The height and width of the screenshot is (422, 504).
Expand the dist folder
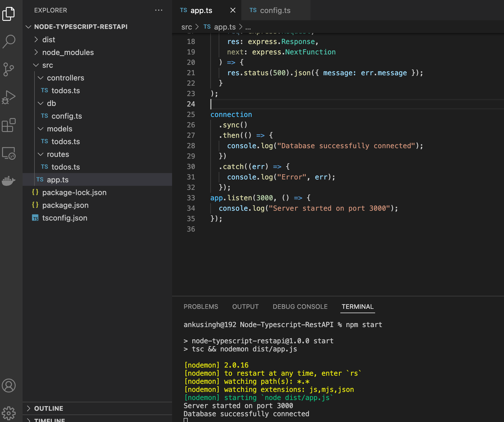[36, 39]
